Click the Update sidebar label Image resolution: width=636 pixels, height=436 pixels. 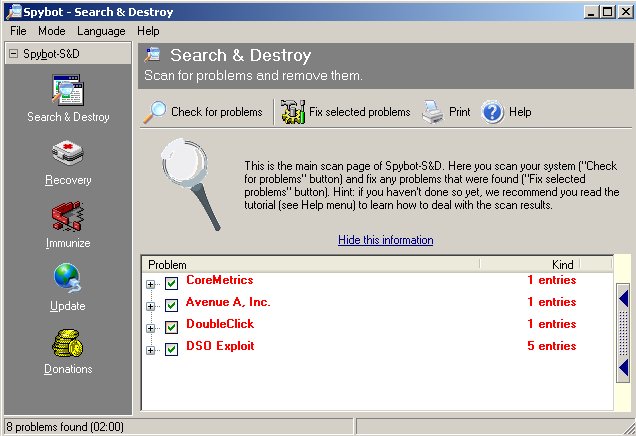(x=68, y=306)
